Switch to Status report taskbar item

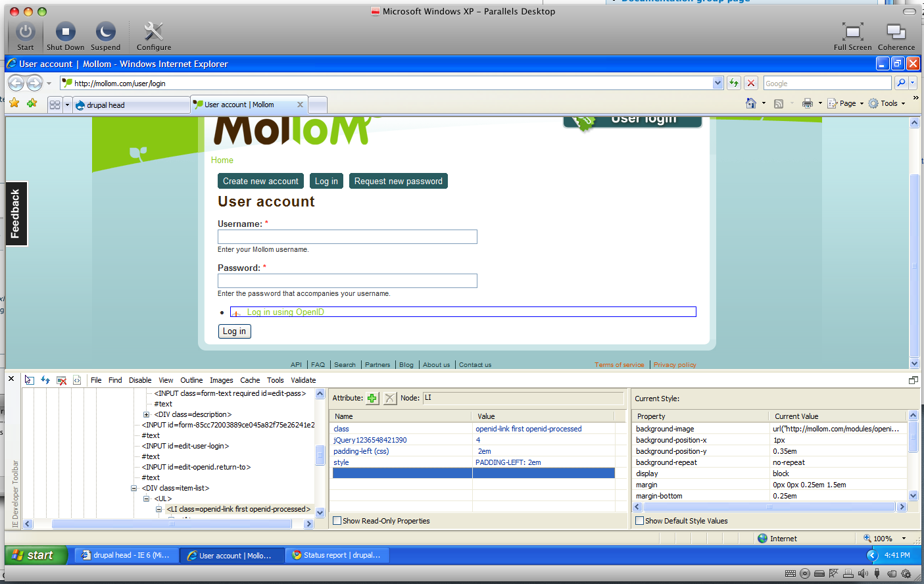point(337,555)
